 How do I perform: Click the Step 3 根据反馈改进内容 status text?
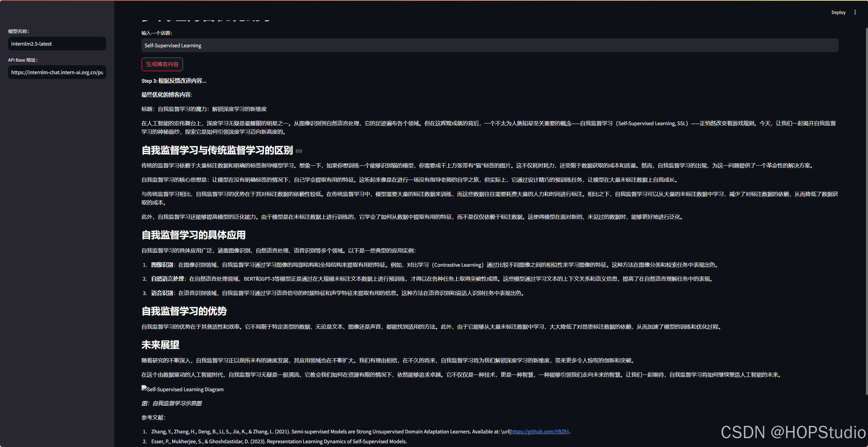[x=174, y=81]
